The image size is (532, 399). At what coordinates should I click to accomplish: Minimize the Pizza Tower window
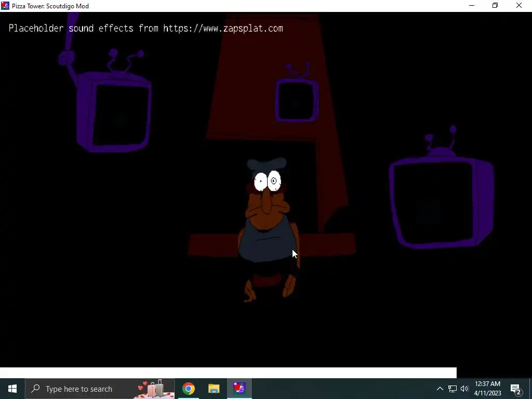click(x=472, y=5)
